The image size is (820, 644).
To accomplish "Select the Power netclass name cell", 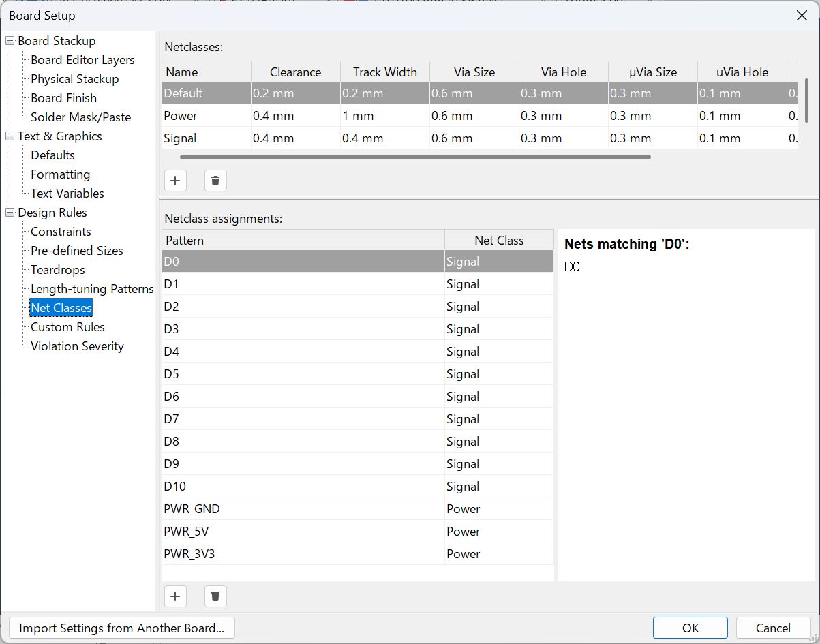I will point(207,116).
